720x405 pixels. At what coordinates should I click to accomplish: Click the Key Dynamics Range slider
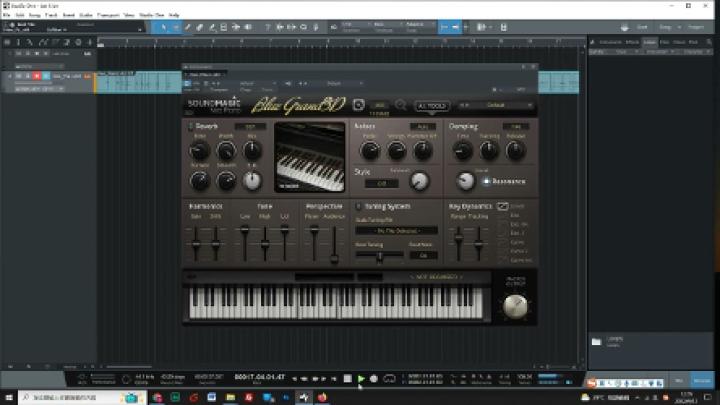pyautogui.click(x=458, y=242)
